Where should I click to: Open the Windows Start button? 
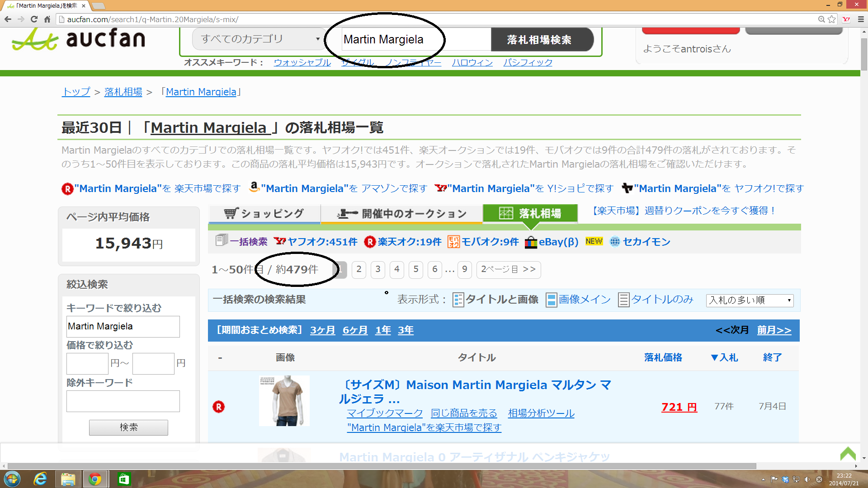[x=12, y=479]
